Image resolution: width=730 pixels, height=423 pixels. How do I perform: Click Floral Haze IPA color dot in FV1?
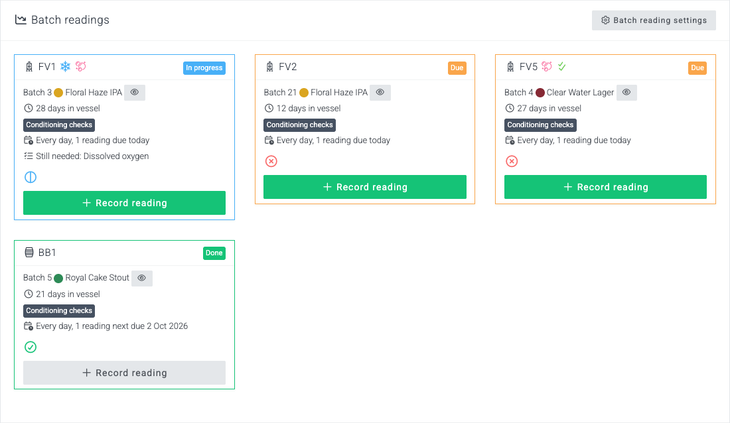click(58, 93)
